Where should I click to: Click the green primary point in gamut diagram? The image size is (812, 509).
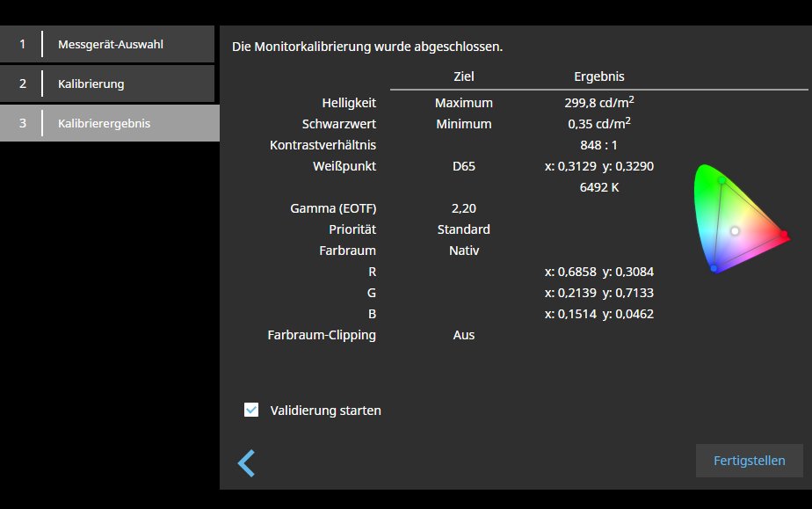721,180
